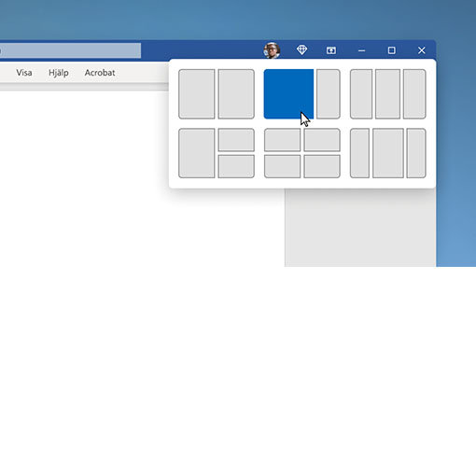The image size is (476, 476).
Task: Choose bottom-right small zone of left-stacked layout
Action: click(x=236, y=166)
